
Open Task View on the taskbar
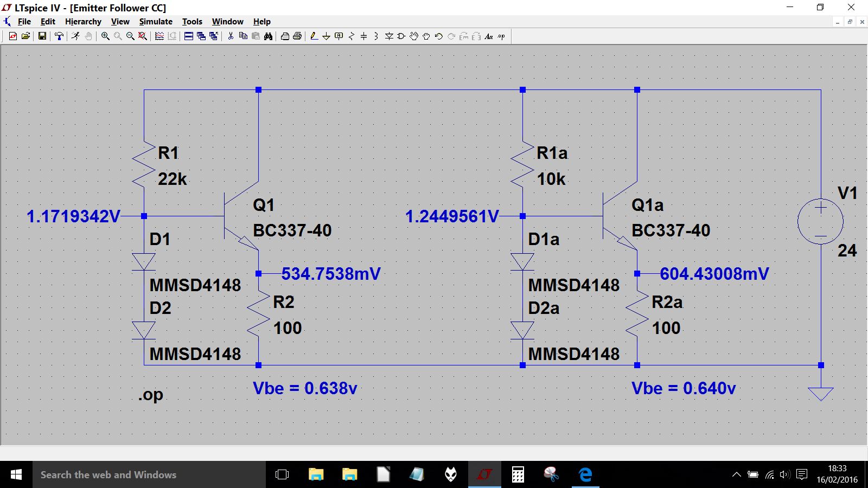click(282, 475)
